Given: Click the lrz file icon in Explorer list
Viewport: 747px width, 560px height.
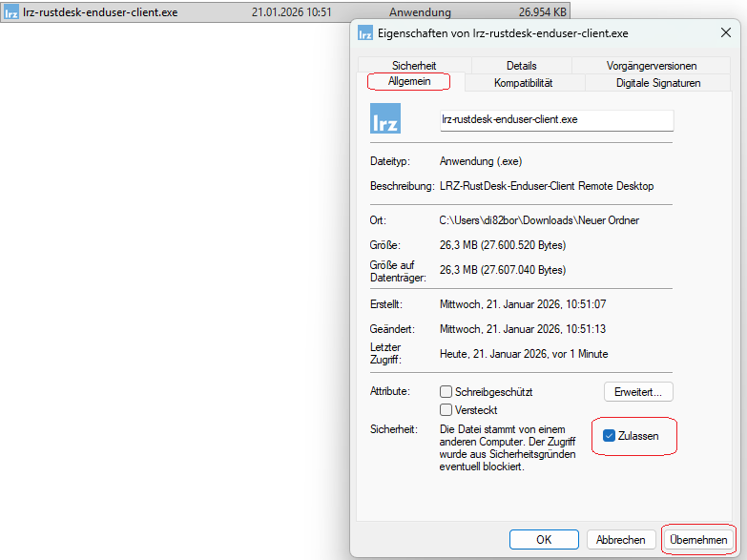Looking at the screenshot, I should pos(11,12).
